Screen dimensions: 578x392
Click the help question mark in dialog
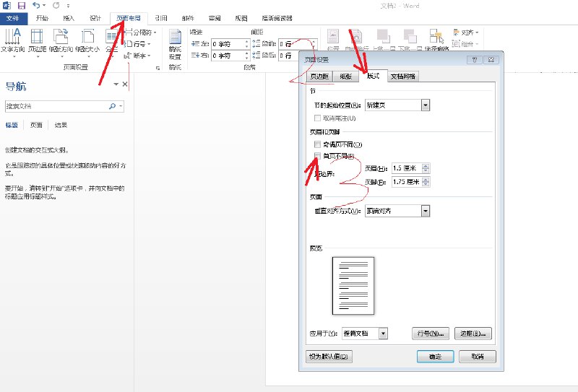475,60
